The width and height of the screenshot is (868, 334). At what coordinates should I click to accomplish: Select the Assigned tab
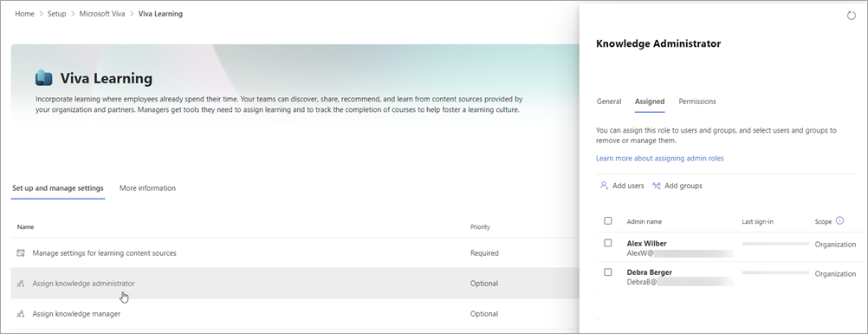(x=650, y=102)
